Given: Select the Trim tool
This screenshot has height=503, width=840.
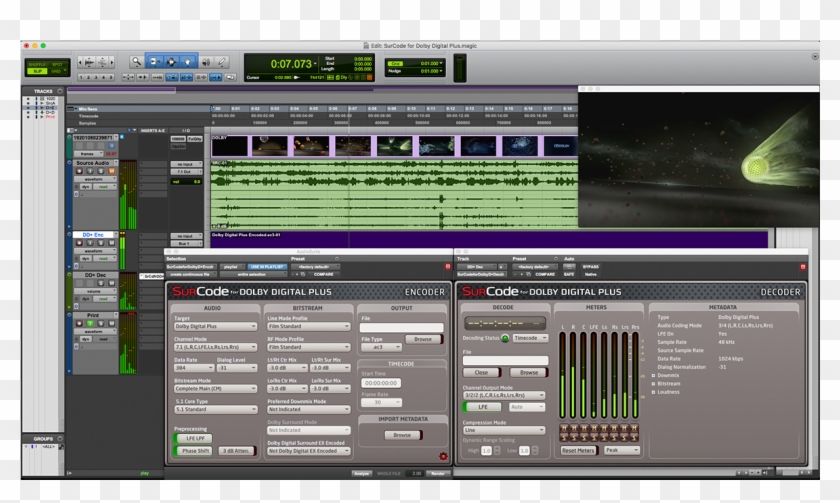Looking at the screenshot, I should coord(153,62).
